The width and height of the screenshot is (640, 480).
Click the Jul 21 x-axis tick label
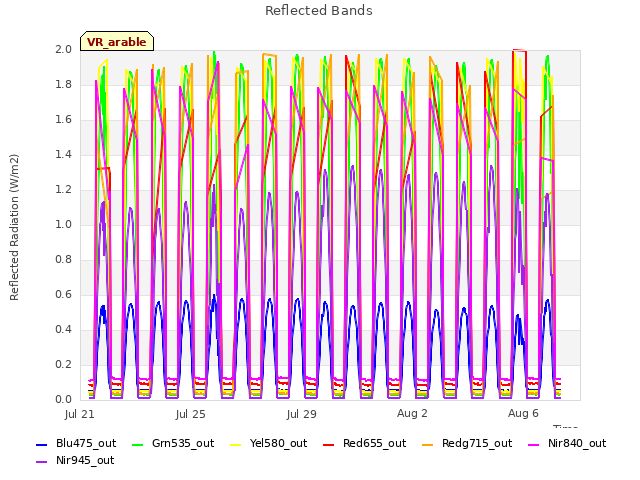(79, 414)
